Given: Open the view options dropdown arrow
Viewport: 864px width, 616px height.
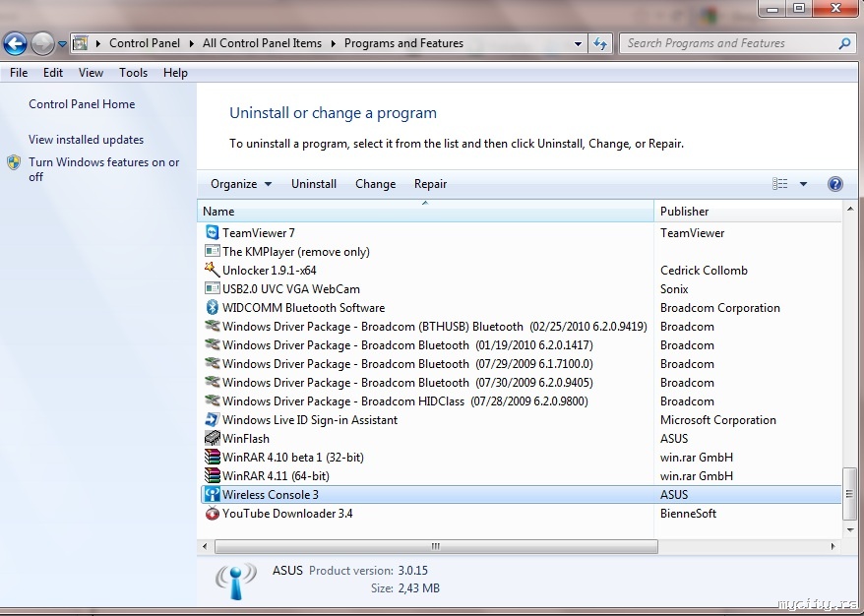Looking at the screenshot, I should 803,184.
